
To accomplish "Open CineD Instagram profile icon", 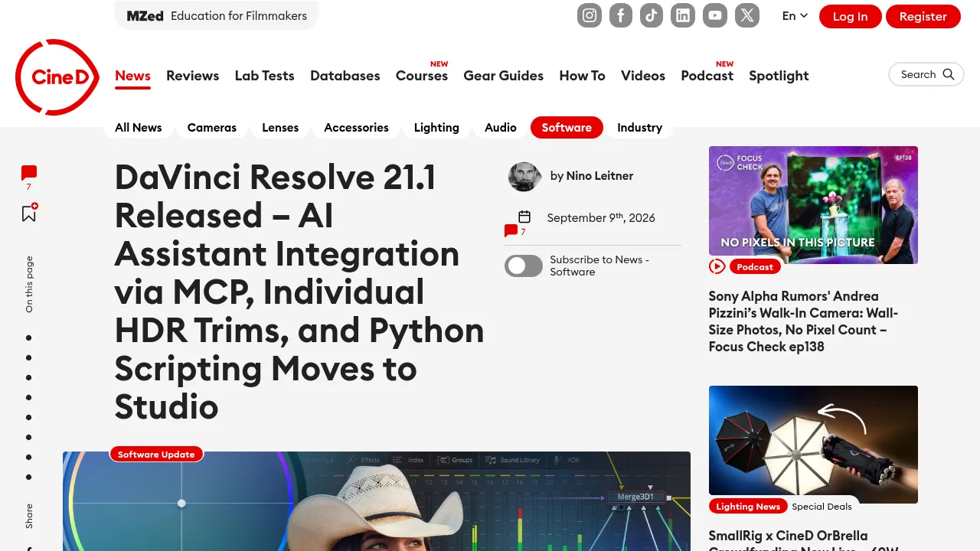I will 590,15.
